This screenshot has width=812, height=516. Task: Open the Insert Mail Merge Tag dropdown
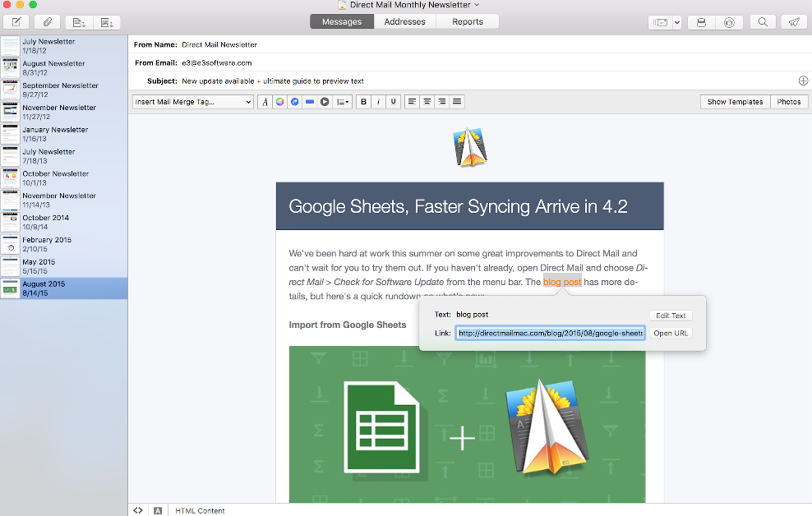point(192,102)
